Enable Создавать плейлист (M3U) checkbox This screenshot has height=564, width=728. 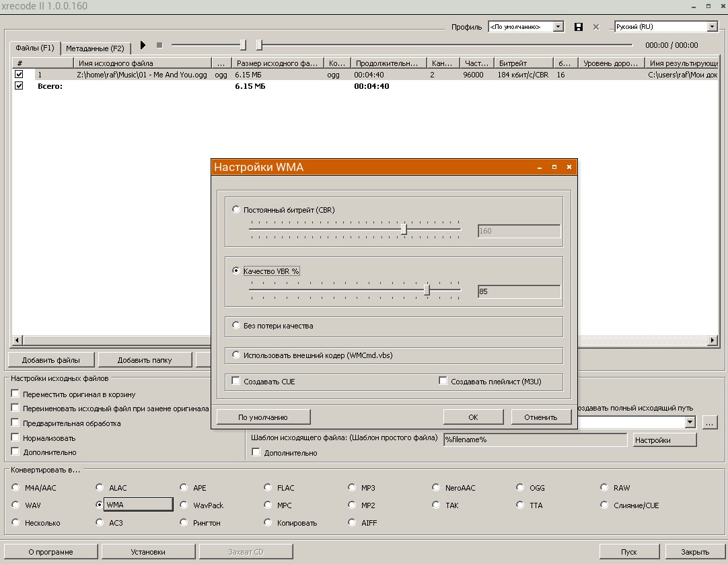coord(443,381)
